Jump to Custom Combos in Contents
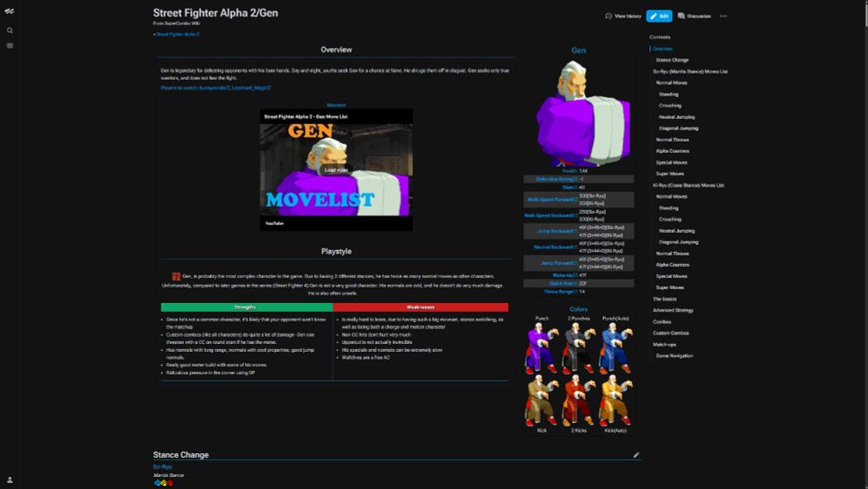The image size is (868, 489). (670, 334)
